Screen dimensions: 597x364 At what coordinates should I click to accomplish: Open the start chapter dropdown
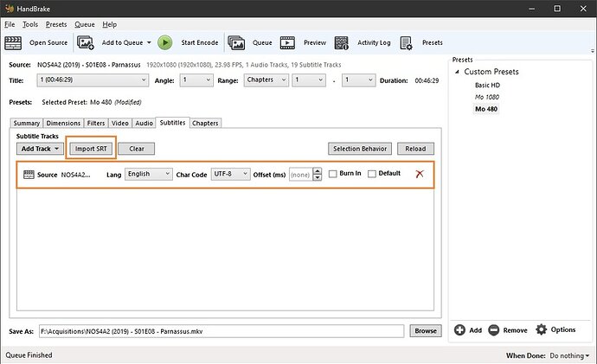coord(309,80)
